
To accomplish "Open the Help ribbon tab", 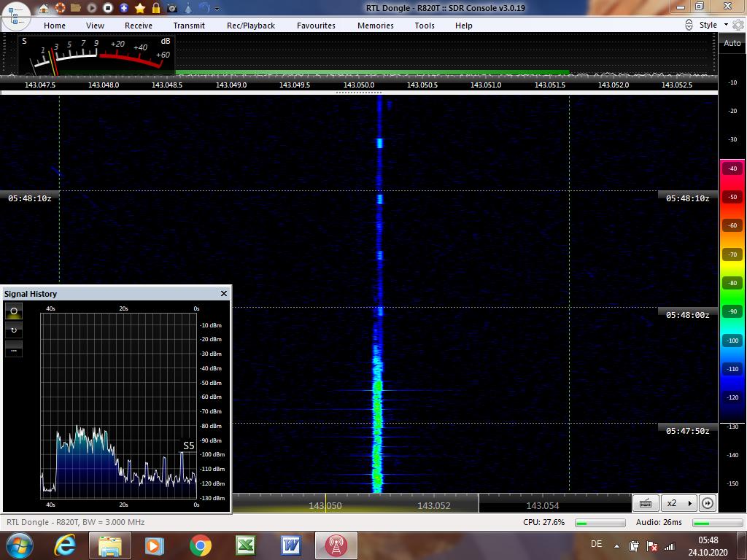I will point(463,26).
